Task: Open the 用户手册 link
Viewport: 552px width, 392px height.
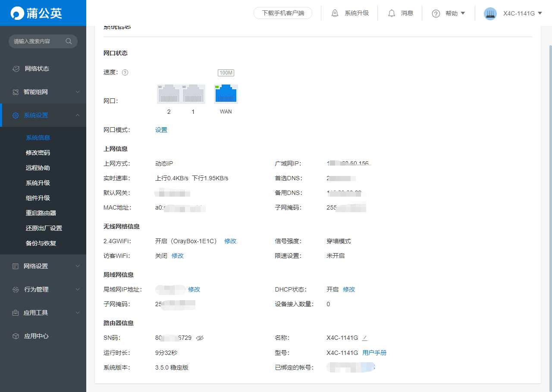Action: click(x=374, y=353)
